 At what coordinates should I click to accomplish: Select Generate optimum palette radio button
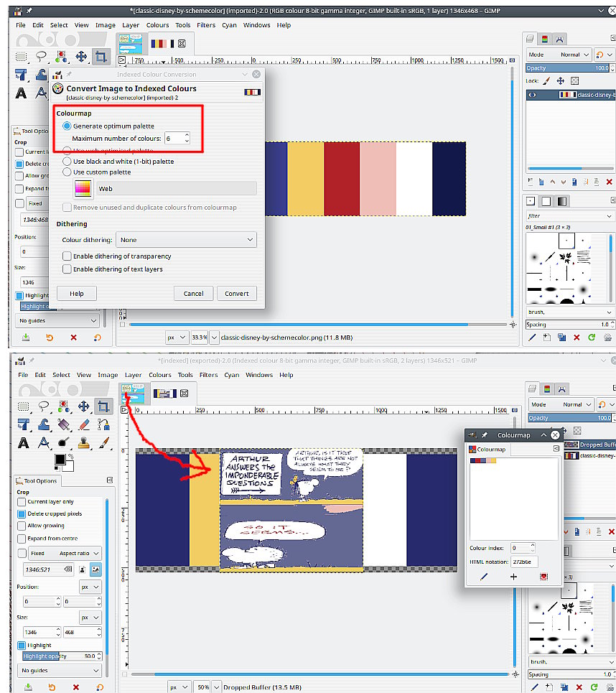click(x=67, y=126)
